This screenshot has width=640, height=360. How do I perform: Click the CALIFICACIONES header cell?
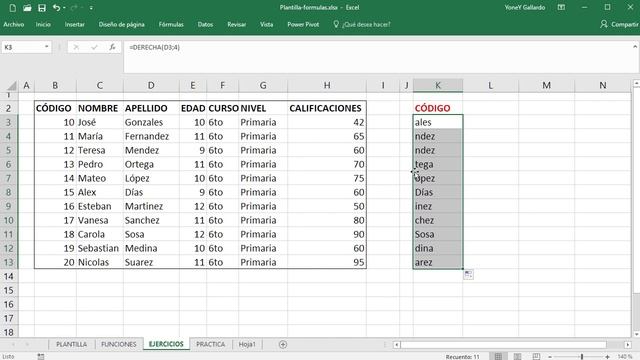click(x=327, y=108)
